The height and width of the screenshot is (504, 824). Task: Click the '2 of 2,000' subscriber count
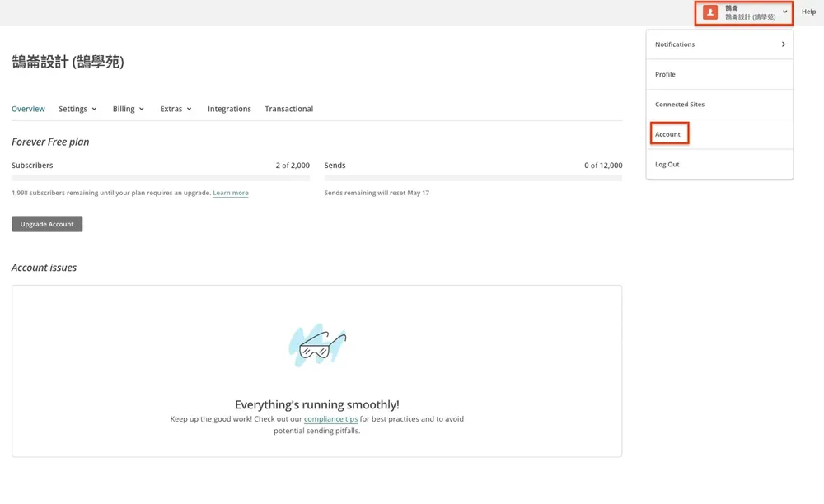tap(293, 165)
